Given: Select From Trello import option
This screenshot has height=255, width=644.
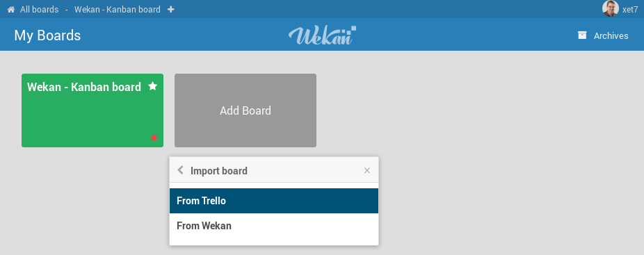Looking at the screenshot, I should [274, 201].
